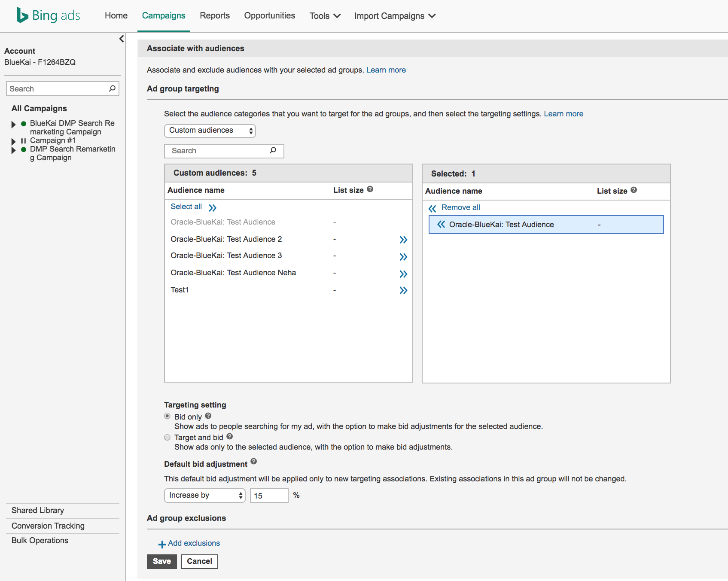
Task: Open the Reports tab
Action: pyautogui.click(x=215, y=16)
